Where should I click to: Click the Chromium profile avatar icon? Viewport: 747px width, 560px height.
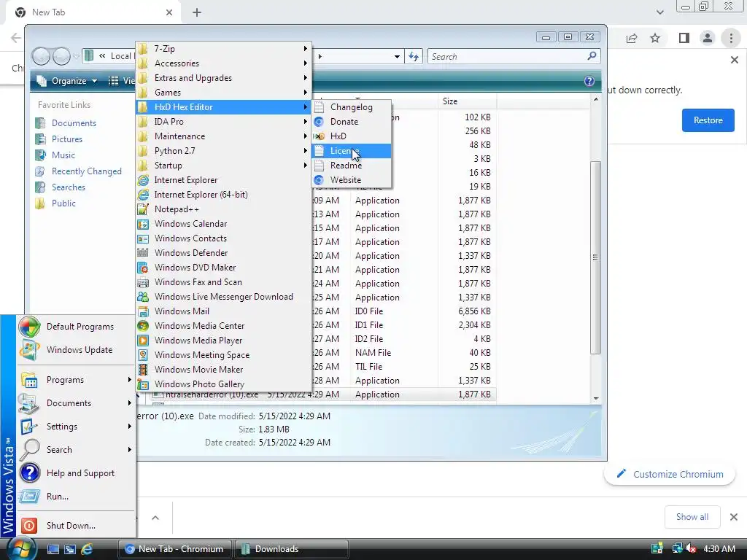[x=708, y=38]
